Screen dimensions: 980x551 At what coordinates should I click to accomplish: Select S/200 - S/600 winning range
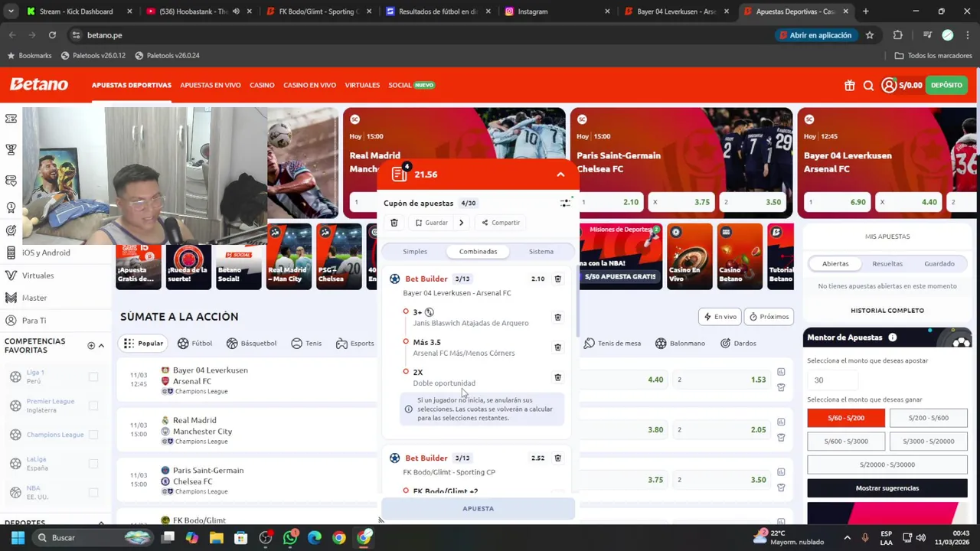929,418
